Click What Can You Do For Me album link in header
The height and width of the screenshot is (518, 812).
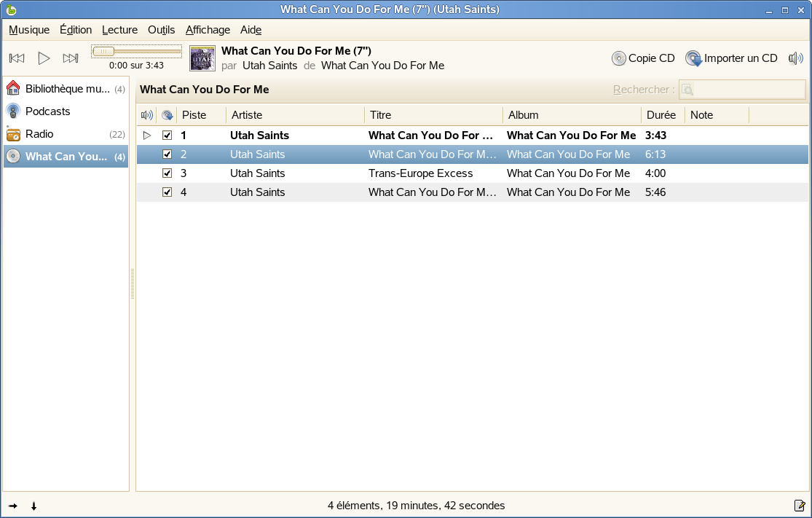(383, 66)
